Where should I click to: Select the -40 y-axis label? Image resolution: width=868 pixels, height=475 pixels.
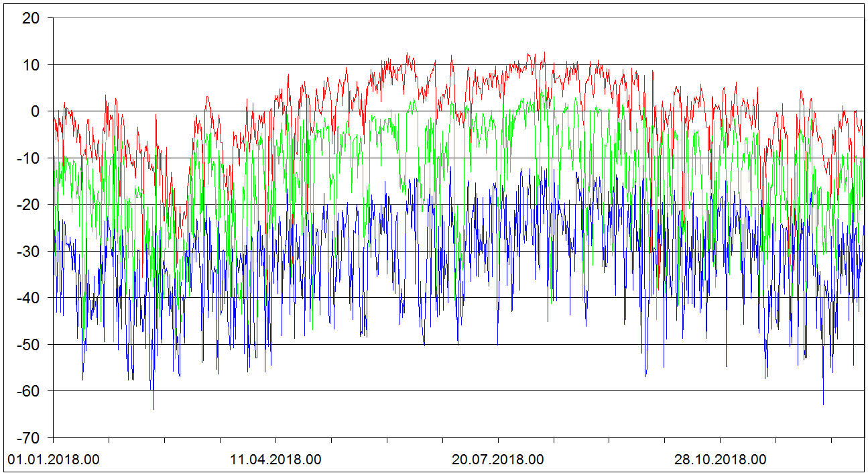(x=28, y=298)
